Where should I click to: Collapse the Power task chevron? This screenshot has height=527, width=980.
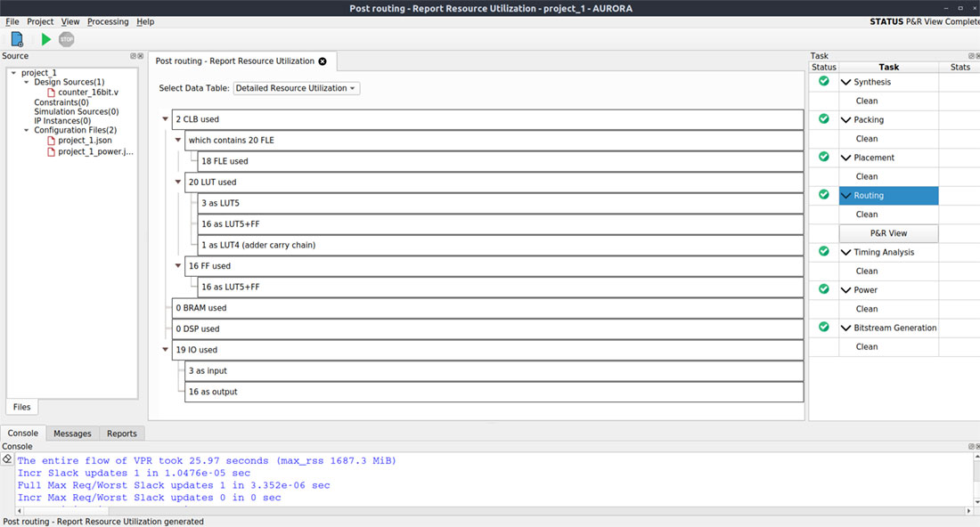(x=846, y=290)
